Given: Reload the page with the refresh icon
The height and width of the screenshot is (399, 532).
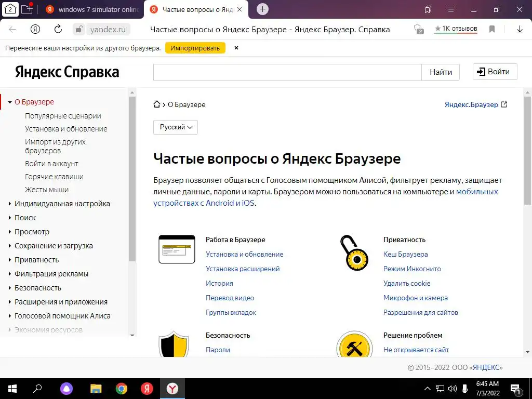Looking at the screenshot, I should [x=58, y=29].
